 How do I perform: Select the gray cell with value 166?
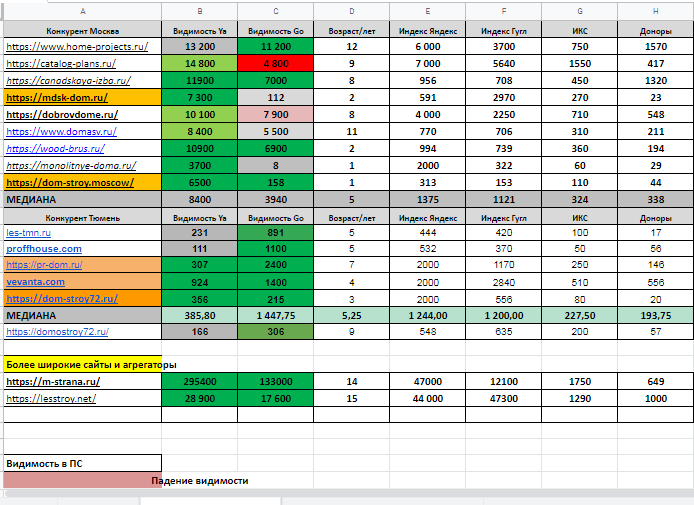coord(200,332)
